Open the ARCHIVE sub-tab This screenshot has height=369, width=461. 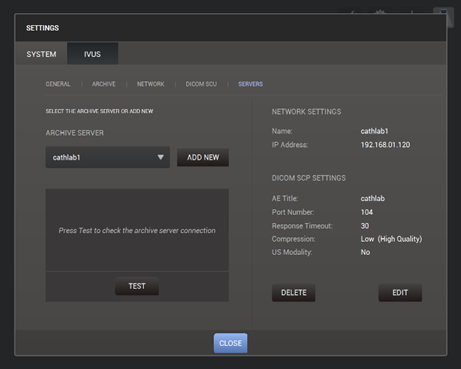[x=104, y=84]
